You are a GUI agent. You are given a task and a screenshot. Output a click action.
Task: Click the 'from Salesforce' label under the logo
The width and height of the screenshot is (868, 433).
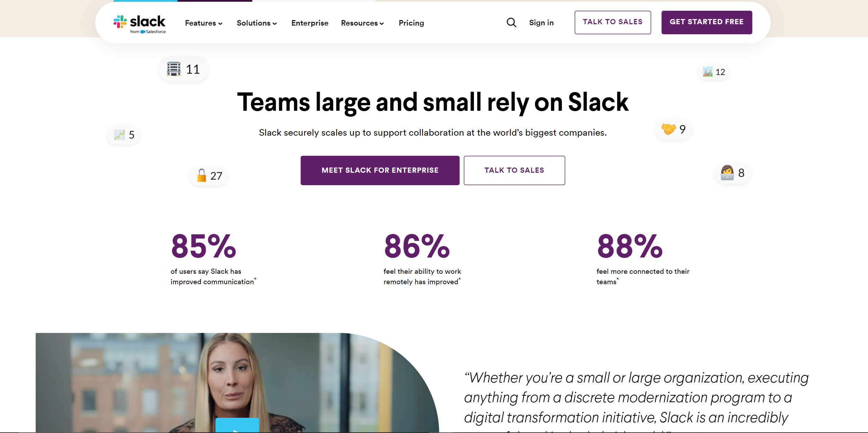click(148, 32)
